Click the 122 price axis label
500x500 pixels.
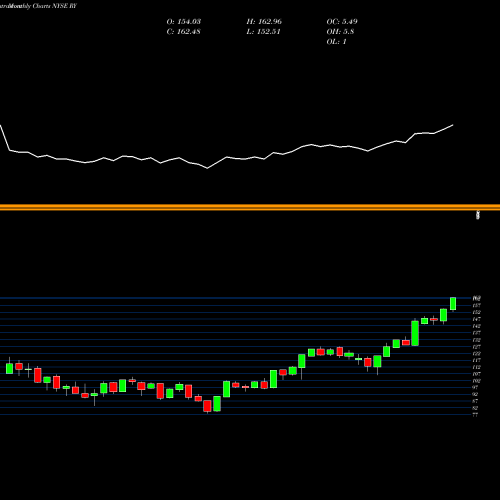coord(476,353)
